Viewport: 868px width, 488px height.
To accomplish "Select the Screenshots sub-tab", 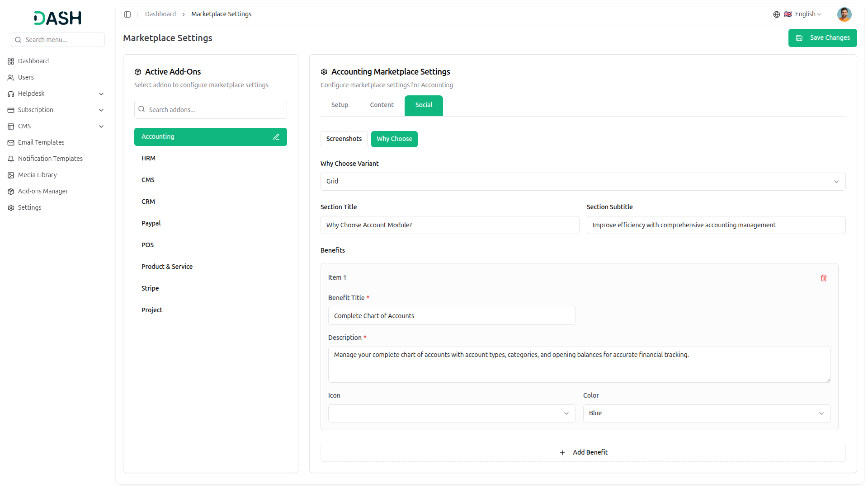I will coord(344,139).
